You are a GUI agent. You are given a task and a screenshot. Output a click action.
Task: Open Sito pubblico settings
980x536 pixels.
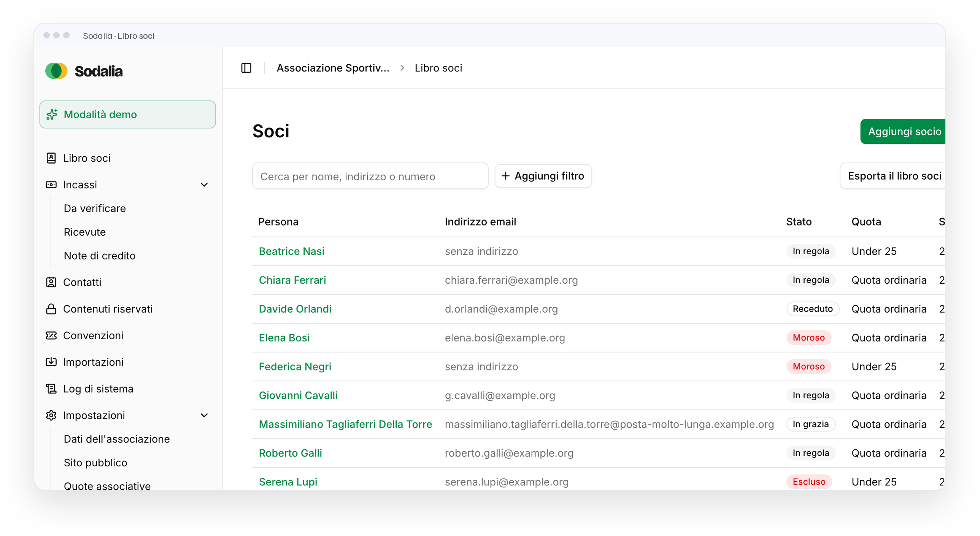[x=95, y=463]
